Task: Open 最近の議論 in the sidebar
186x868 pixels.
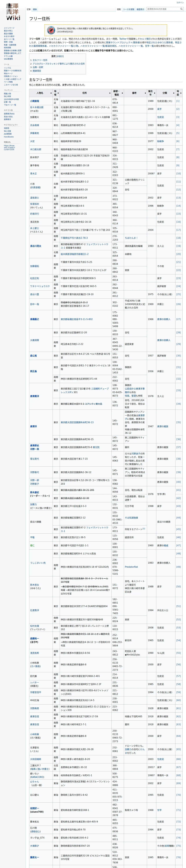Action: [8, 34]
